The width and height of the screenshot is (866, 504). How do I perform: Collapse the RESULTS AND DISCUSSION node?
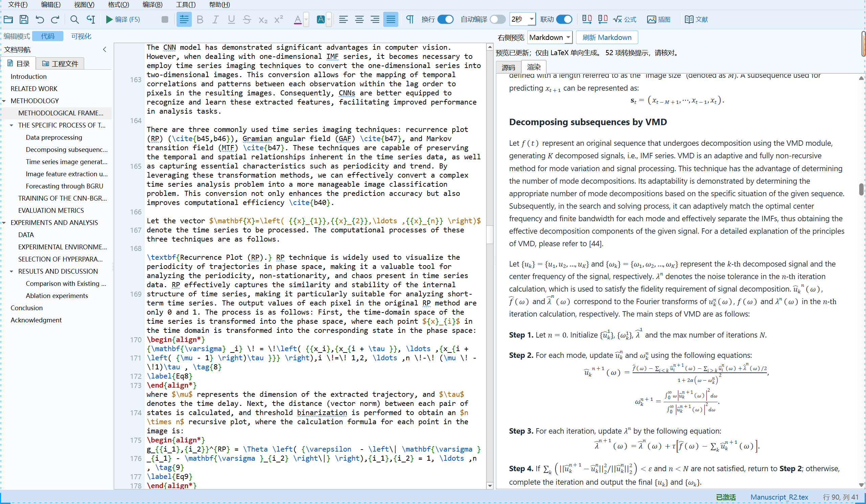pos(12,272)
